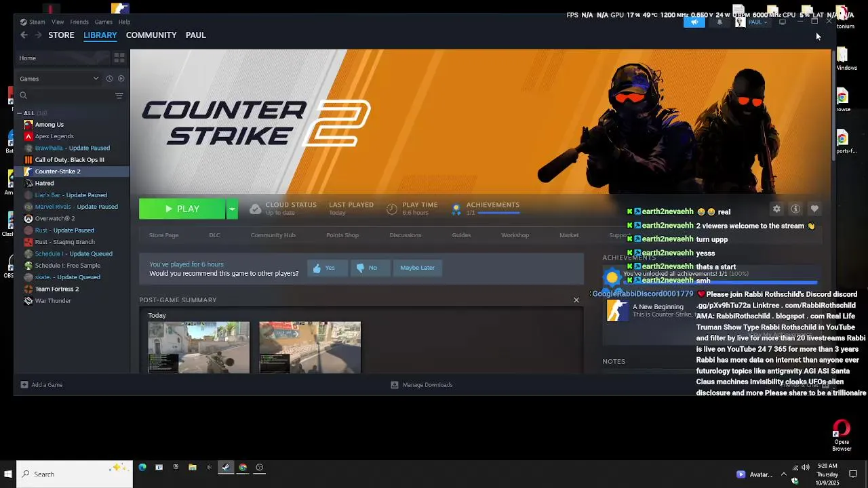Open the announcements megaphone button

click(x=694, y=22)
